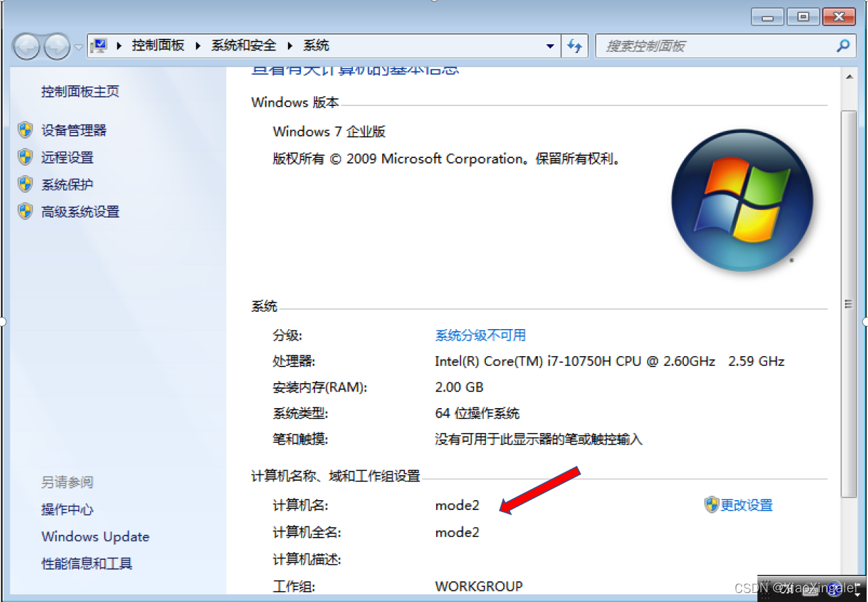The image size is (868, 602).
Task: Select mode2 value beside 计算机全名
Action: 458,532
